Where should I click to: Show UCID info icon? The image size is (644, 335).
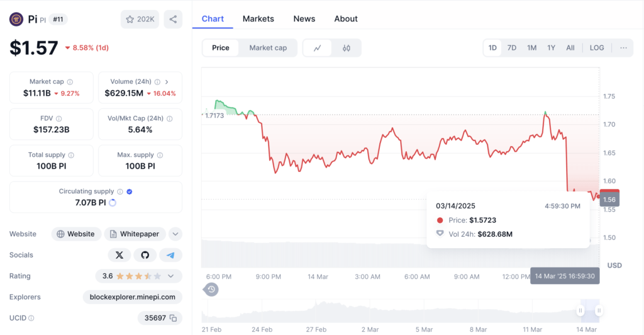pos(31,318)
